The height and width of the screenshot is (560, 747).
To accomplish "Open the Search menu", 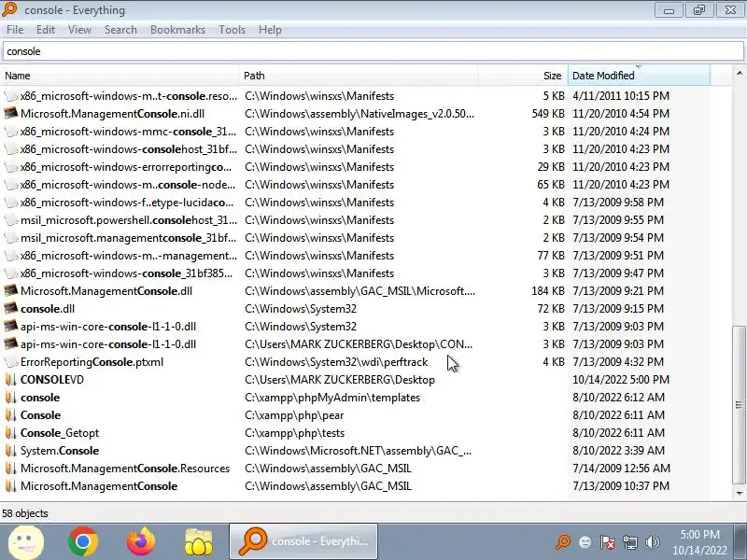I will point(120,30).
